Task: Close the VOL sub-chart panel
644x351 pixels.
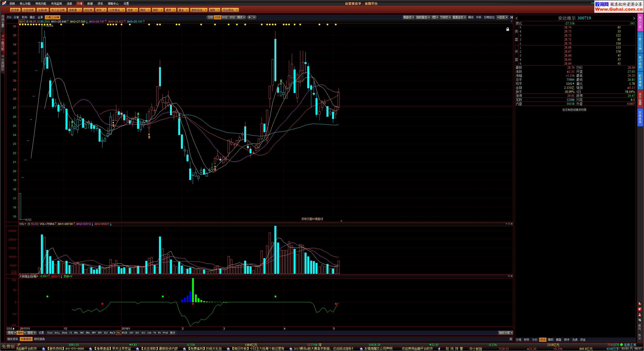Action: 511,224
